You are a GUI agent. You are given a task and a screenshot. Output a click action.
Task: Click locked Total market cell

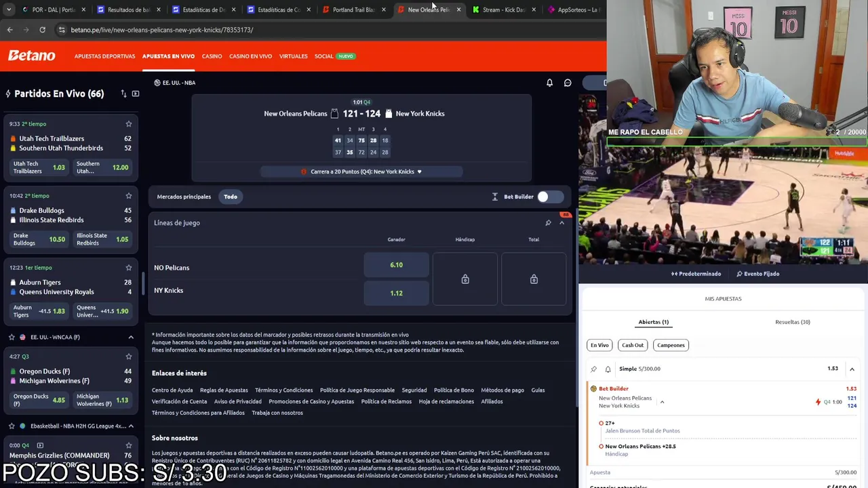pyautogui.click(x=534, y=279)
